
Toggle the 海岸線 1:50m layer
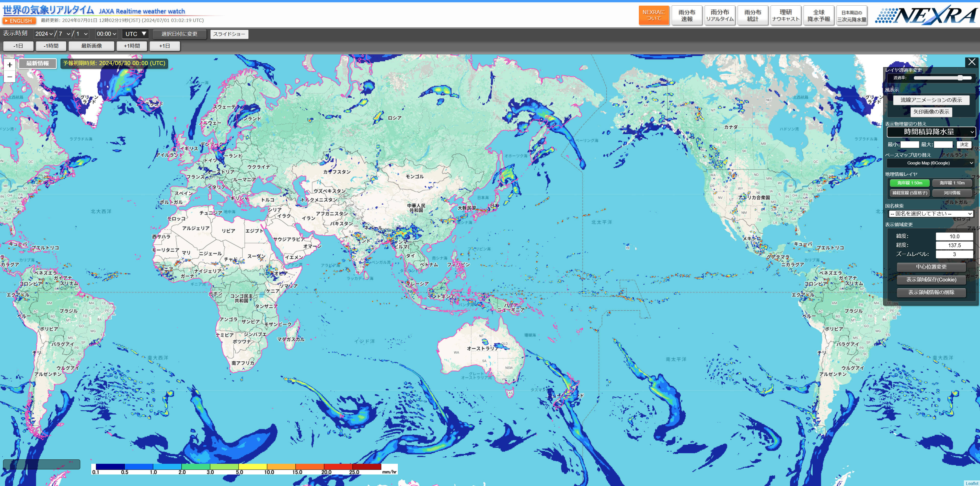coord(910,183)
